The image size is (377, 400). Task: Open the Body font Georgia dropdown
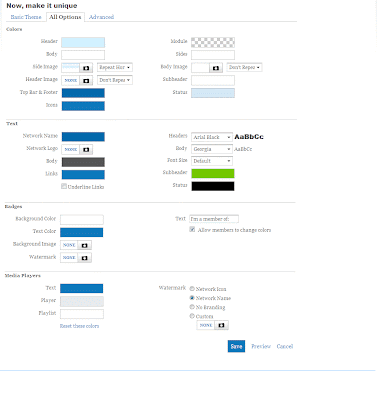pos(212,149)
